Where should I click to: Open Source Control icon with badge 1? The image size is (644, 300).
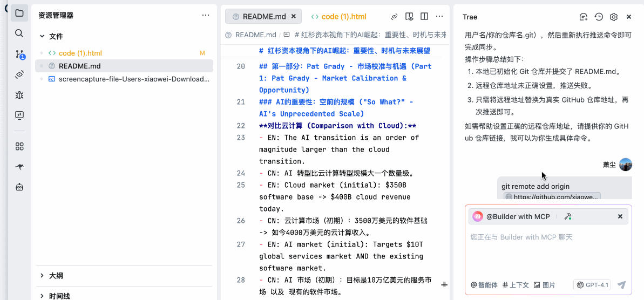20,54
